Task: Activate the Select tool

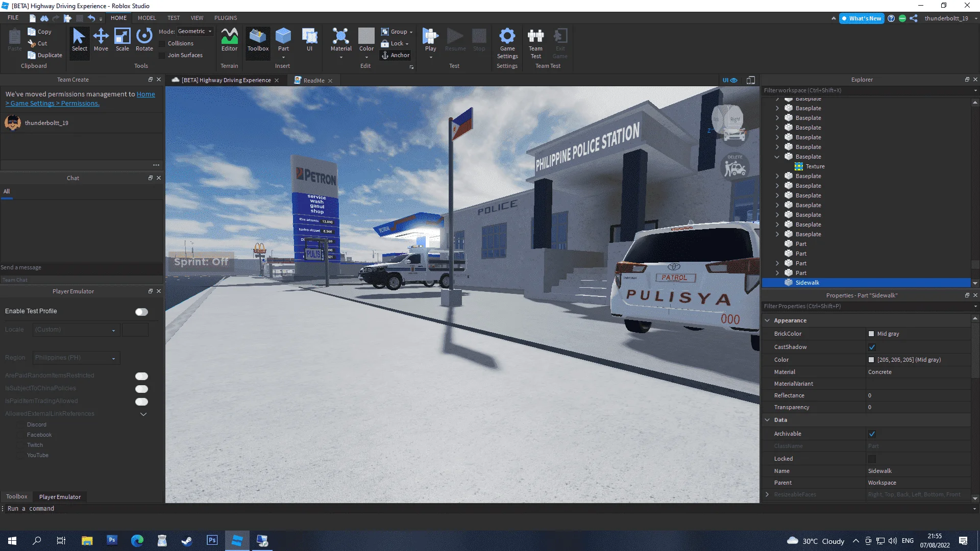Action: click(x=79, y=40)
